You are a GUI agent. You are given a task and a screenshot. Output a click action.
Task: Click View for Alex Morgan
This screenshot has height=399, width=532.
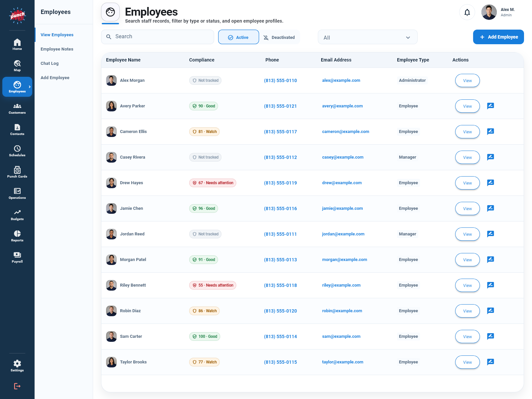coord(467,80)
